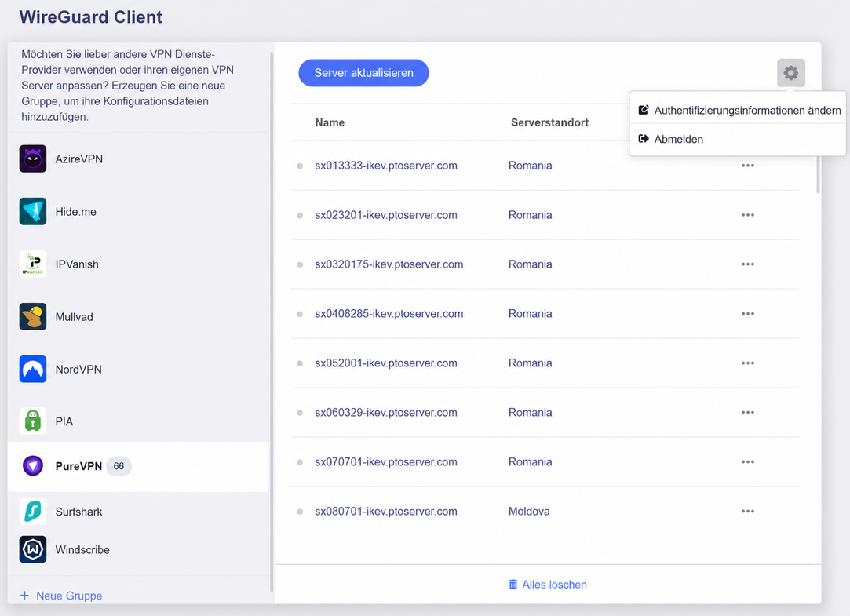Click the PIA padlock logo icon

click(x=33, y=421)
